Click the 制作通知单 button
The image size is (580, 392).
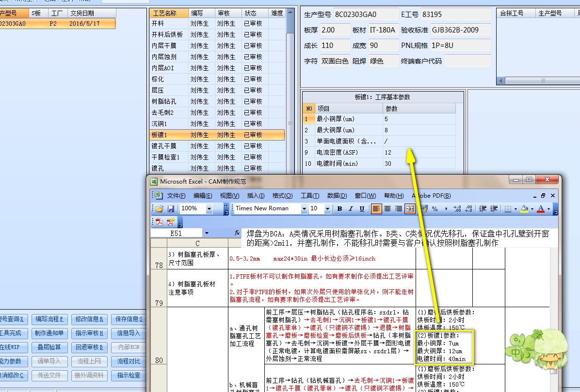(49, 333)
